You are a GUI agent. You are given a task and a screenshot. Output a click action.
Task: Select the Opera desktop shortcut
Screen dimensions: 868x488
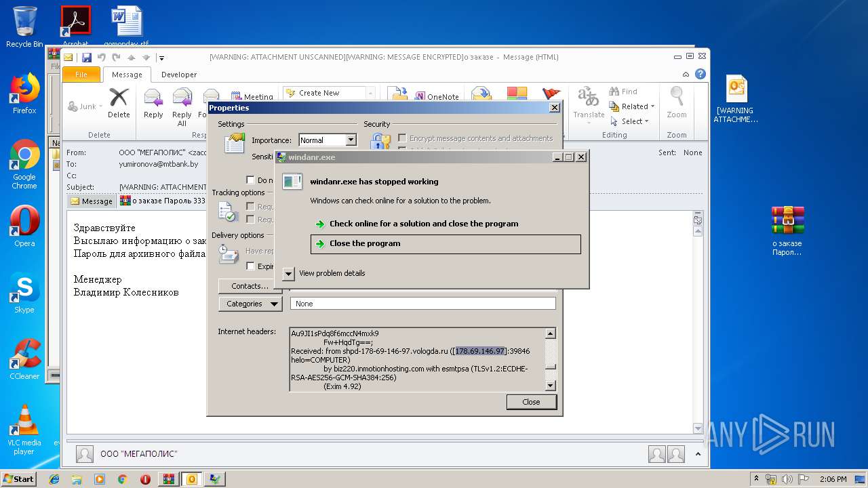(x=24, y=226)
